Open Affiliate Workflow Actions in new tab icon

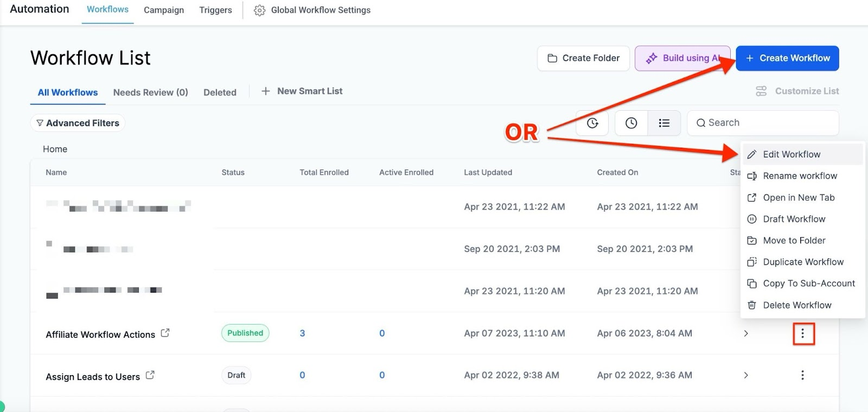pyautogui.click(x=165, y=333)
